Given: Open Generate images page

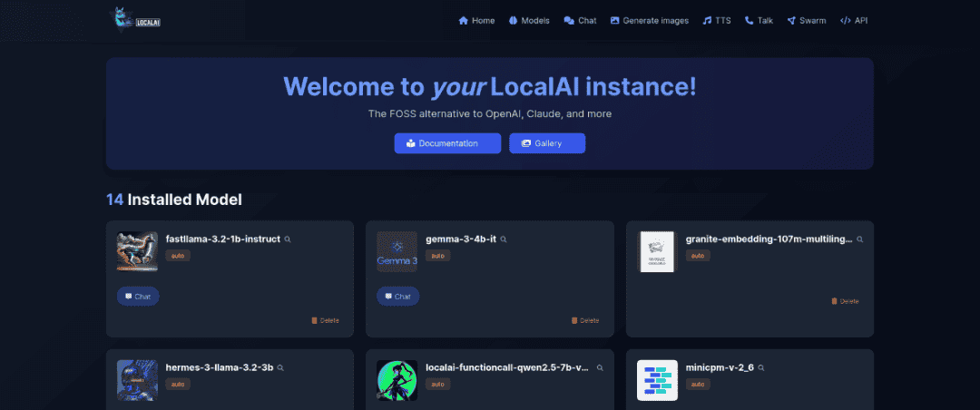Looking at the screenshot, I should [650, 21].
